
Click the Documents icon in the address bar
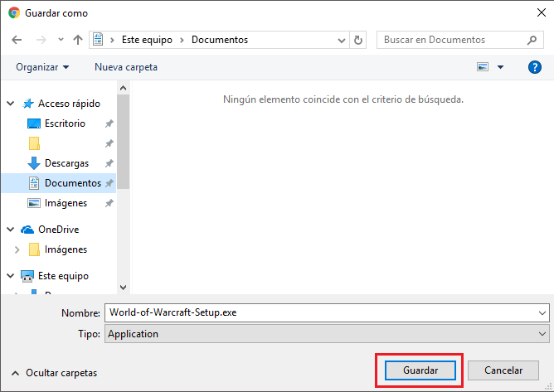(x=98, y=39)
